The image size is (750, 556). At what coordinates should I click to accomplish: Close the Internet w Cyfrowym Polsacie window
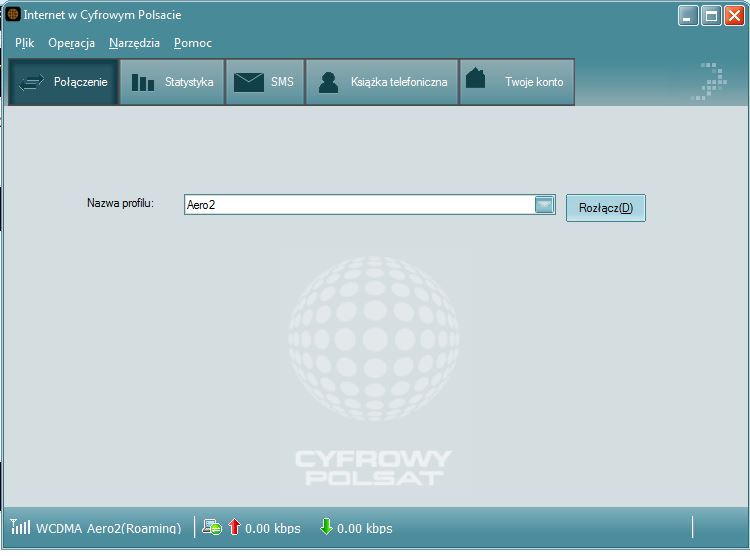[734, 16]
